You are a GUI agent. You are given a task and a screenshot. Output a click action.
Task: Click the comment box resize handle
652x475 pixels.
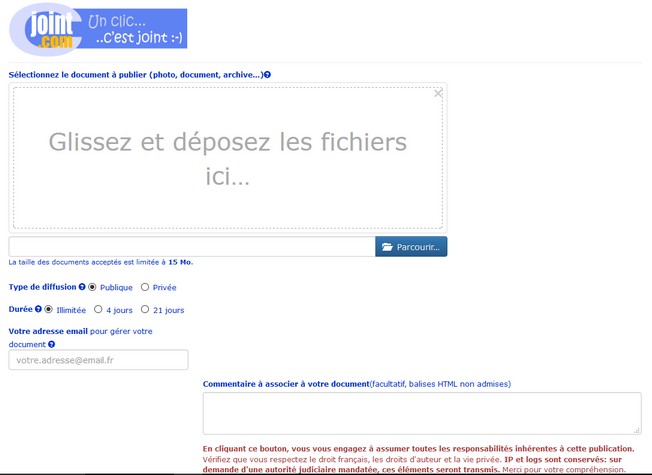[x=637, y=431]
